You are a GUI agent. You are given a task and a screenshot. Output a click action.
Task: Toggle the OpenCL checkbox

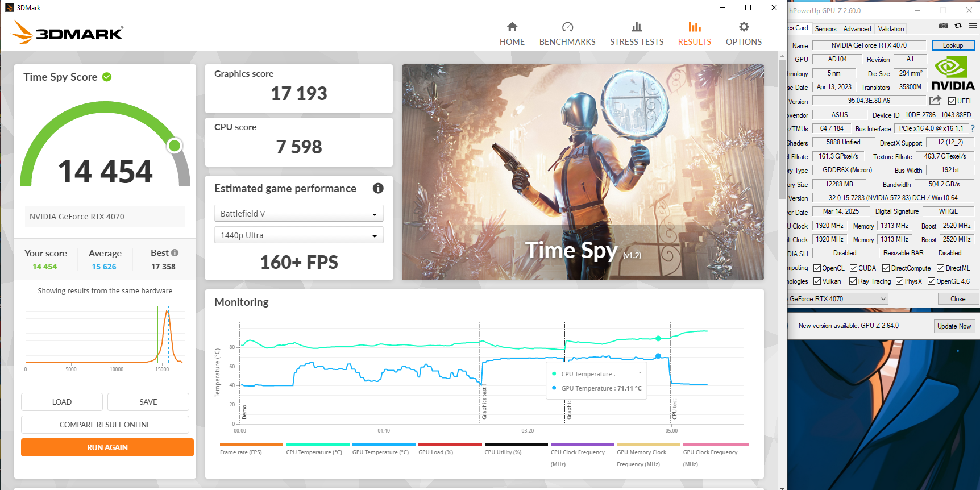pyautogui.click(x=817, y=268)
